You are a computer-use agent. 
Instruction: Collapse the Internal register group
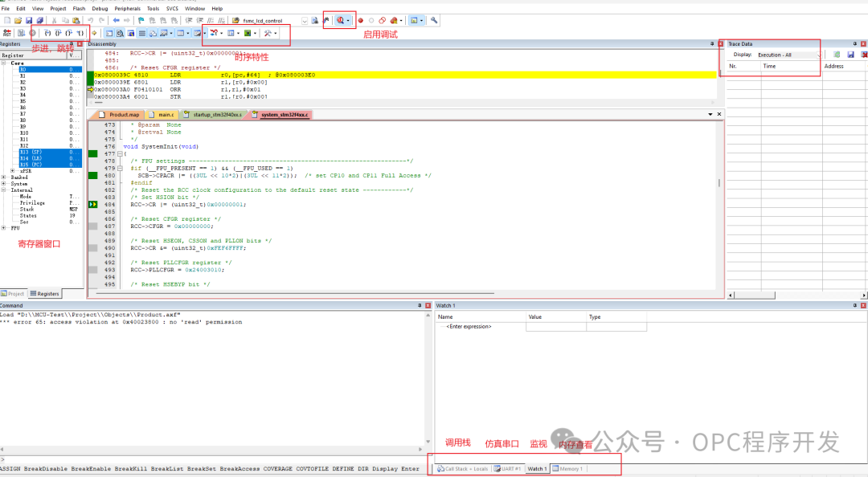pyautogui.click(x=4, y=190)
